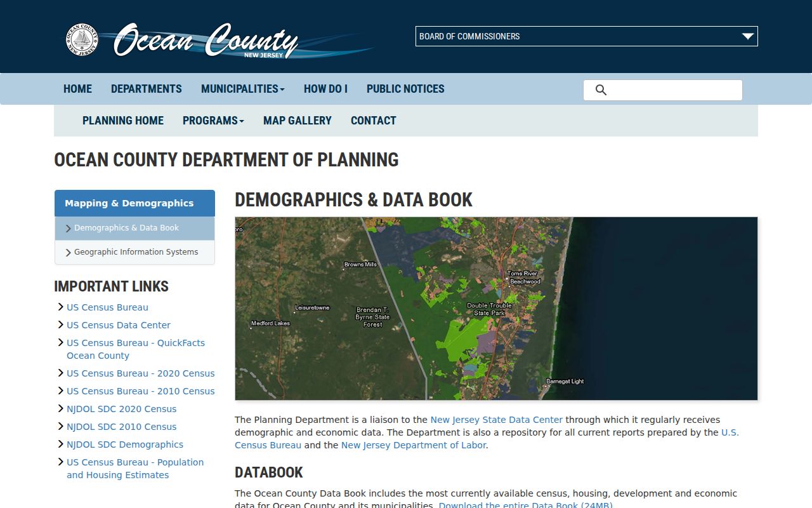
Task: Open the US Census Data Center link
Action: 119,325
